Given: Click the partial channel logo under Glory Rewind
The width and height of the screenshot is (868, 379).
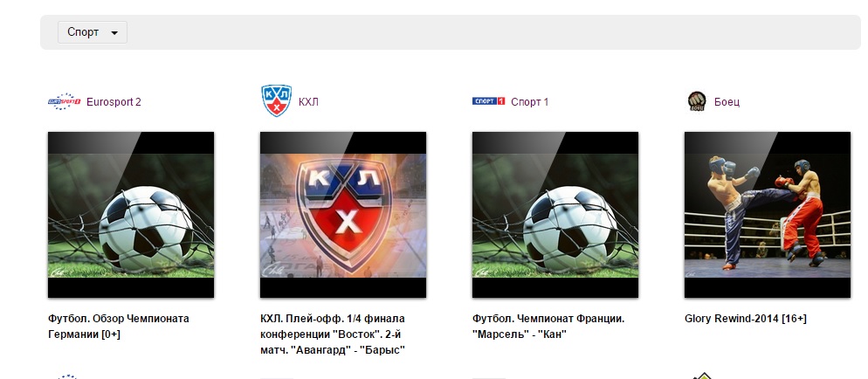Looking at the screenshot, I should pyautogui.click(x=702, y=376).
